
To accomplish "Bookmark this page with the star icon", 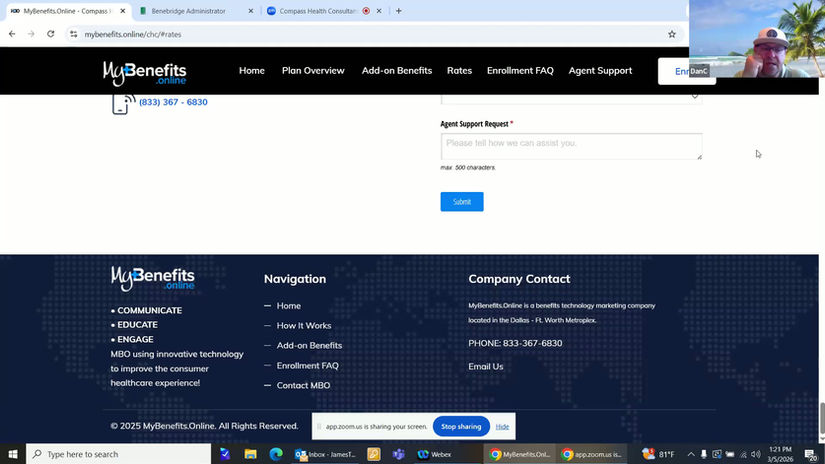I will click(x=672, y=34).
